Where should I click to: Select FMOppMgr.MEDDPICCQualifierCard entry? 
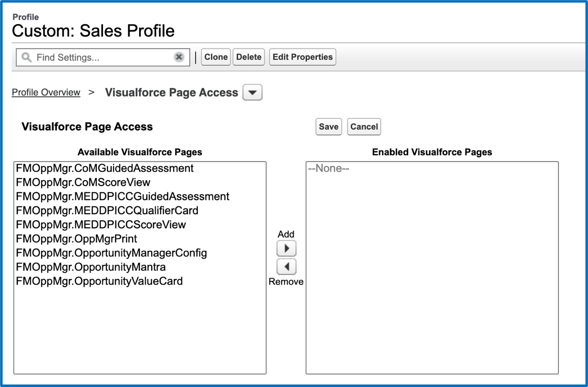point(107,210)
